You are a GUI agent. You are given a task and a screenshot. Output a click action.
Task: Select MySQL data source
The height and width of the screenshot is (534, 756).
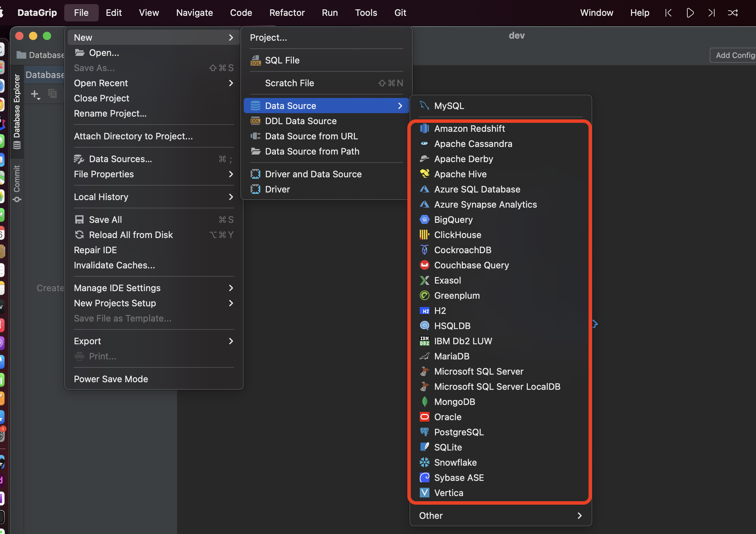[501, 106]
